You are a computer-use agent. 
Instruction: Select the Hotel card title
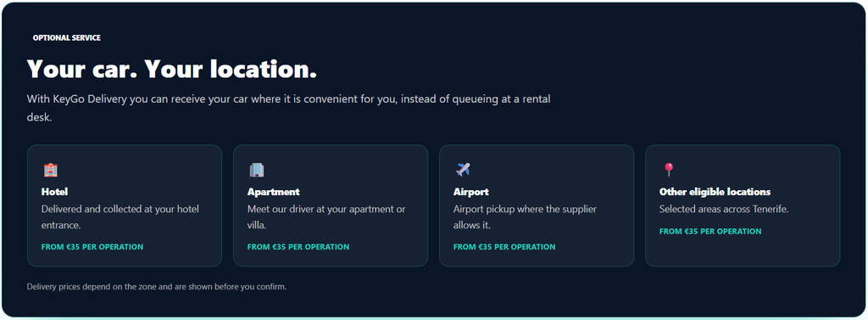click(55, 192)
